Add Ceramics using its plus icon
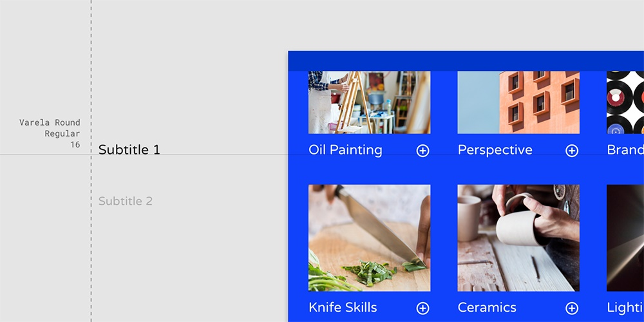 [571, 308]
